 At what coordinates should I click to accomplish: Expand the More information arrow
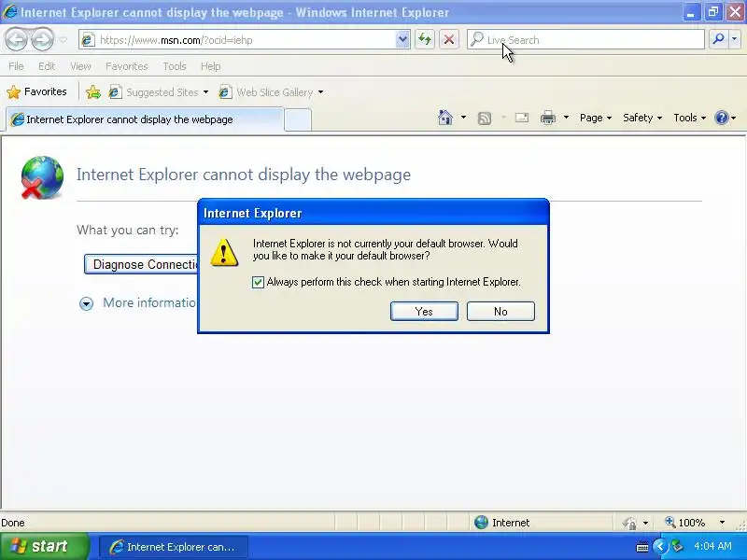point(86,303)
